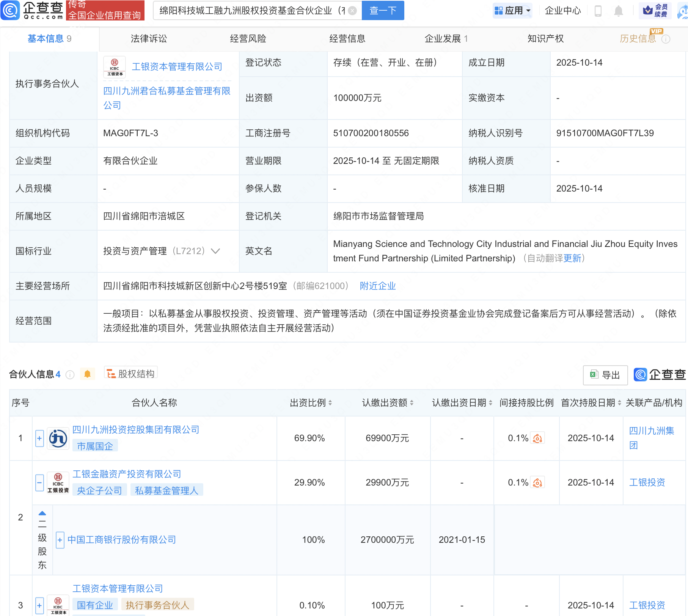688x616 pixels.
Task: Click the 查一下 search button
Action: [x=383, y=11]
